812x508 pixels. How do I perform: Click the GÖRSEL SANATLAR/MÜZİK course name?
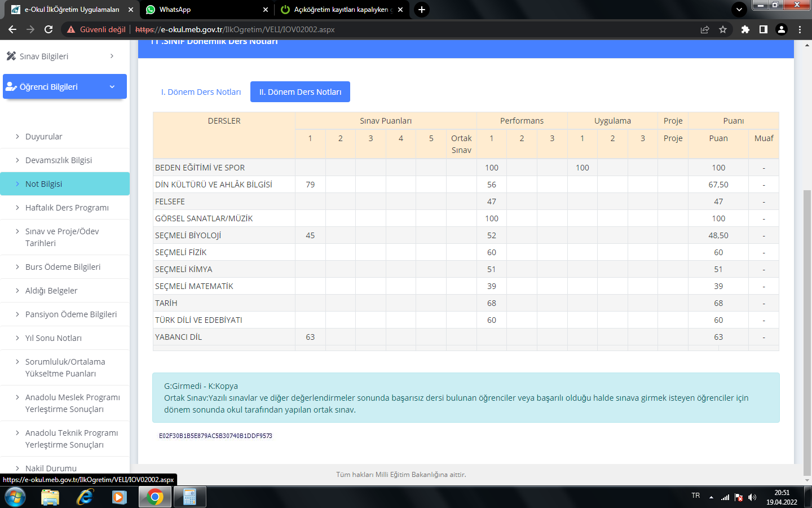pos(204,218)
